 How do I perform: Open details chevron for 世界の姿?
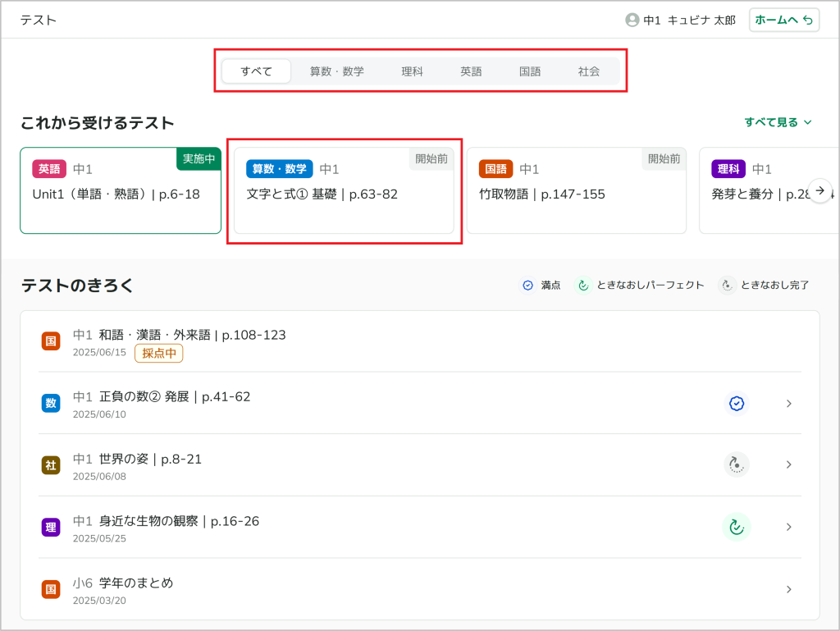pos(788,464)
